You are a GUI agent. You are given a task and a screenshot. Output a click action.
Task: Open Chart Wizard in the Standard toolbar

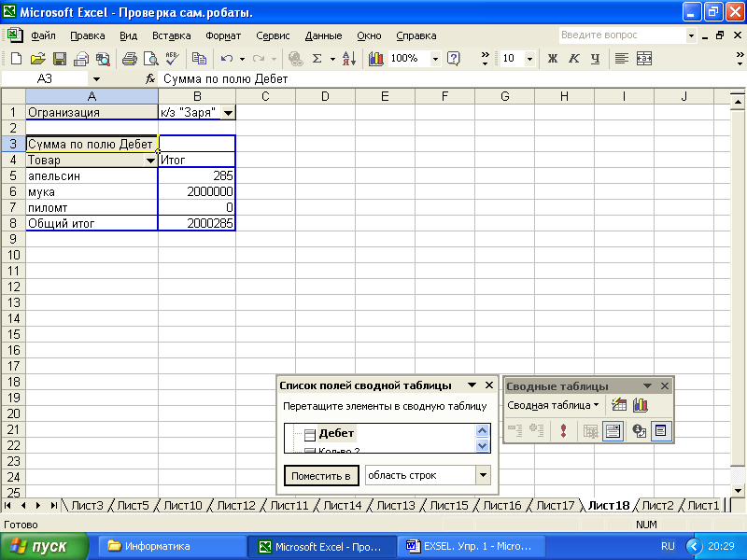[x=376, y=59]
